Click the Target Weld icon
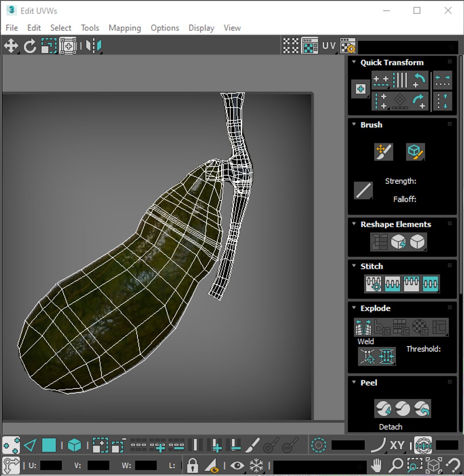The height and width of the screenshot is (476, 464). click(x=367, y=356)
